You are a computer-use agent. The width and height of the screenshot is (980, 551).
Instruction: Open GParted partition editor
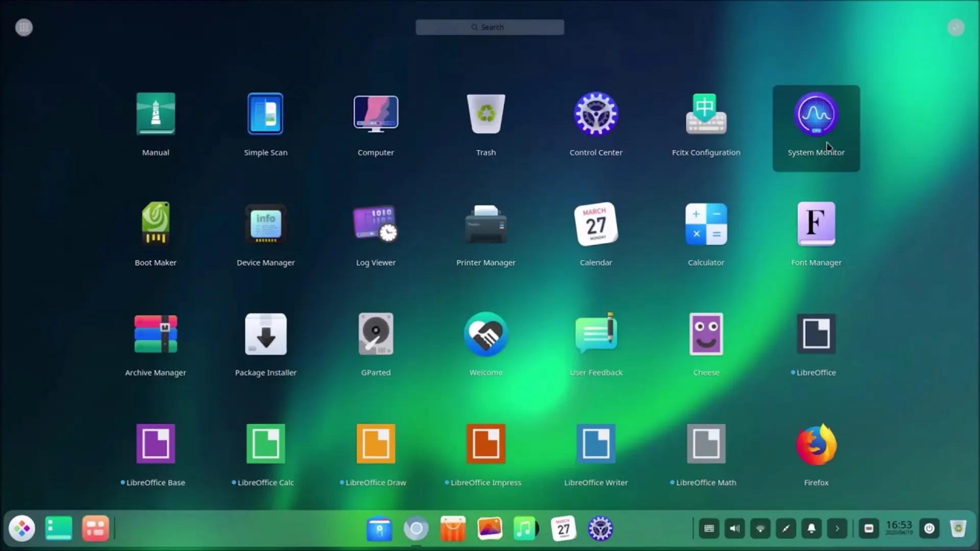coord(376,335)
